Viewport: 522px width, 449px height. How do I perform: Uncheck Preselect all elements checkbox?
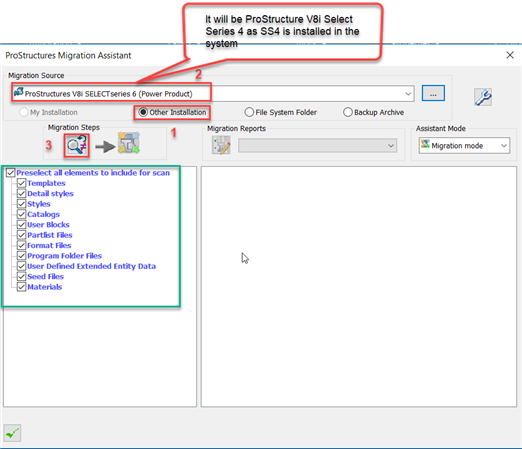(x=11, y=173)
